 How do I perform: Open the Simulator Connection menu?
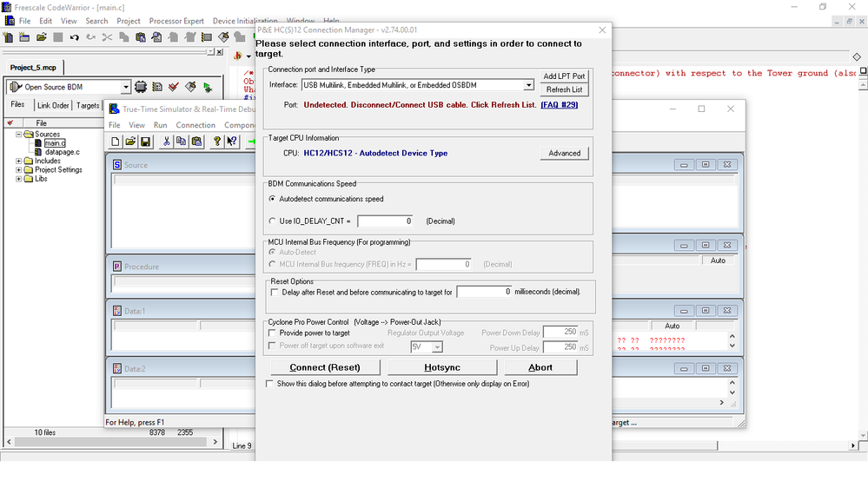tap(195, 125)
